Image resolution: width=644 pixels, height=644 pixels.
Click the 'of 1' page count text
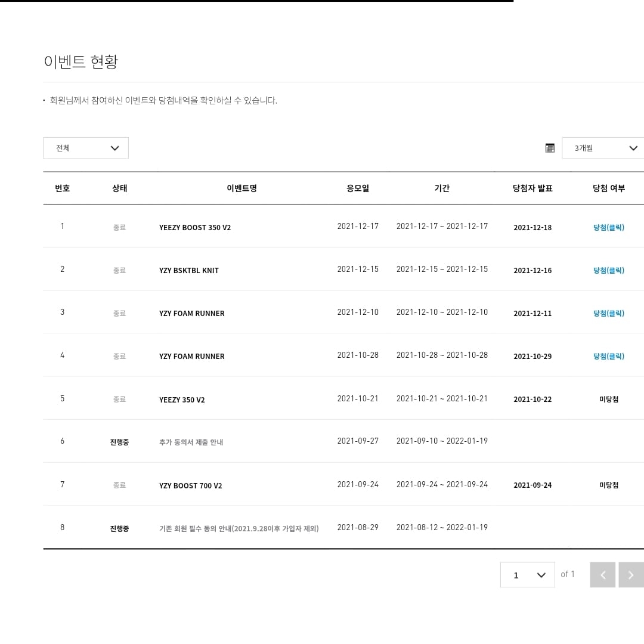pos(568,574)
